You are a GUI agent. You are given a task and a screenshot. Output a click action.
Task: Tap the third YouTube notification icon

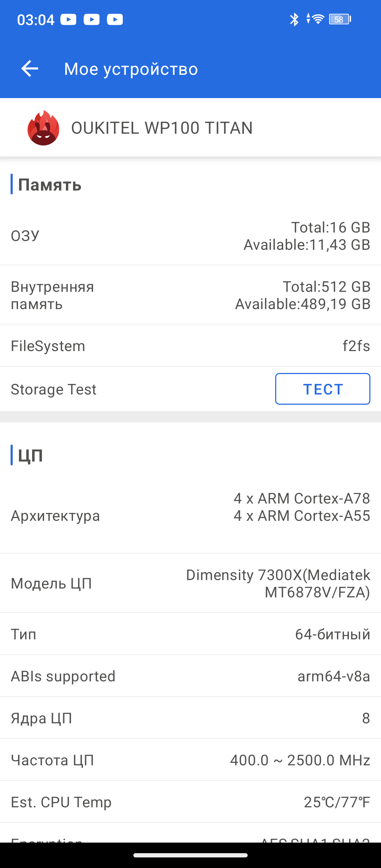(115, 19)
